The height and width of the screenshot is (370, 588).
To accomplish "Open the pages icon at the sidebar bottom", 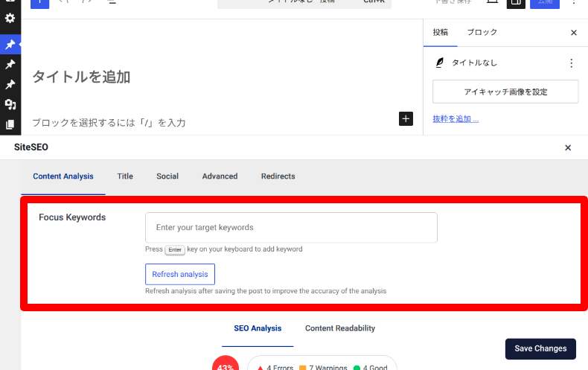I will click(x=10, y=124).
